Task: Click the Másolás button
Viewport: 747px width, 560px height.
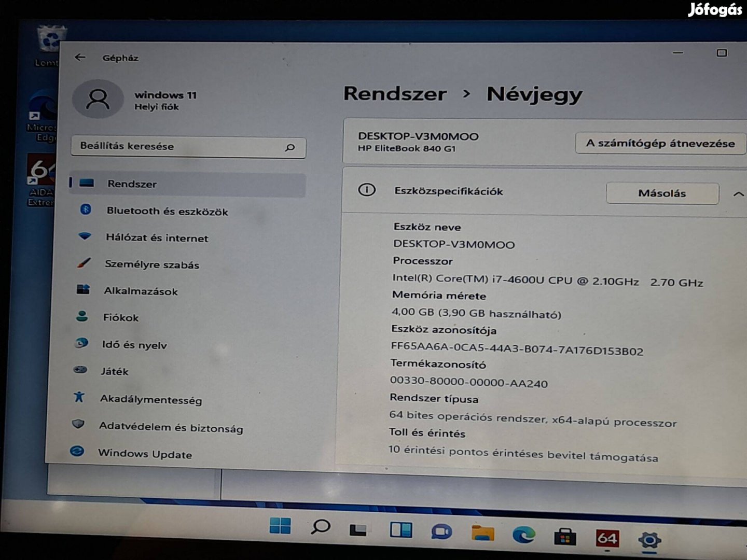Action: (x=662, y=193)
